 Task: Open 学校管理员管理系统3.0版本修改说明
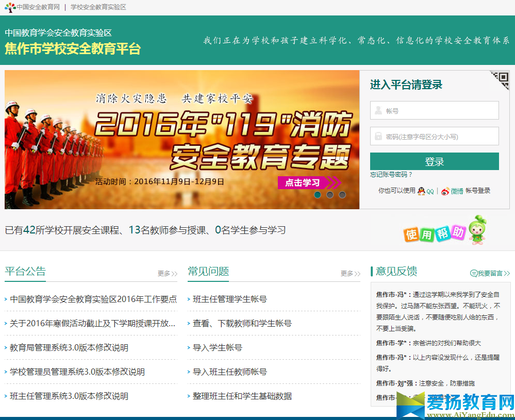[77, 372]
